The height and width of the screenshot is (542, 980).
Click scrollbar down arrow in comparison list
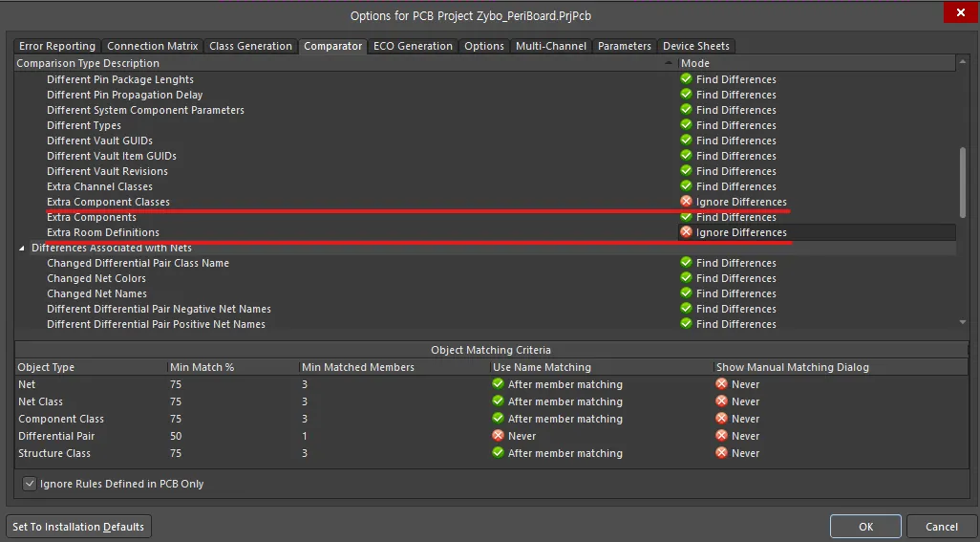[963, 322]
